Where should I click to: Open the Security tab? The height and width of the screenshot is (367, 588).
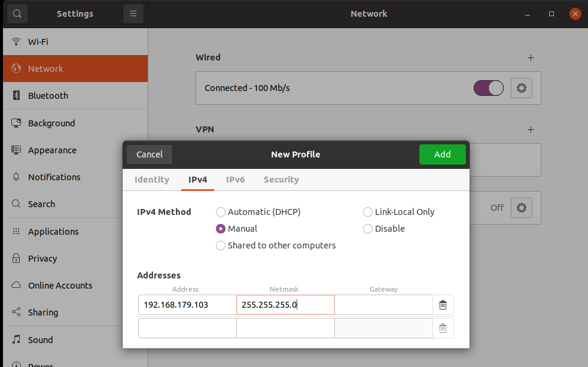coord(281,180)
